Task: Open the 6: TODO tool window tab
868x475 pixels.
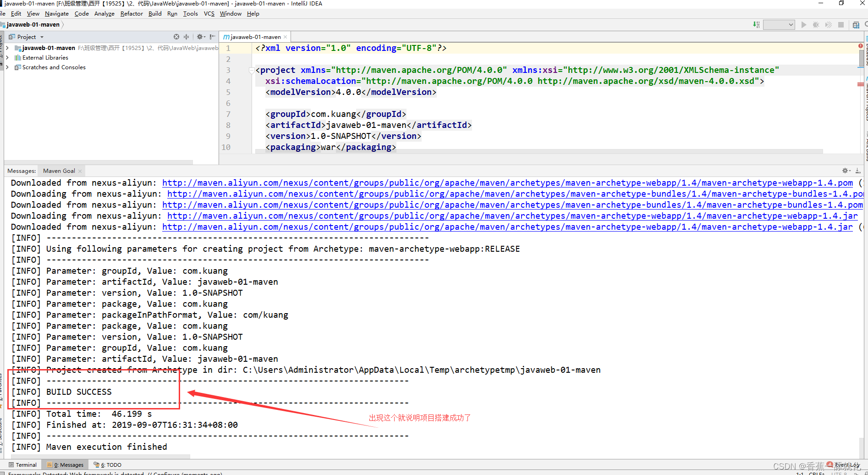Action: coord(108,464)
